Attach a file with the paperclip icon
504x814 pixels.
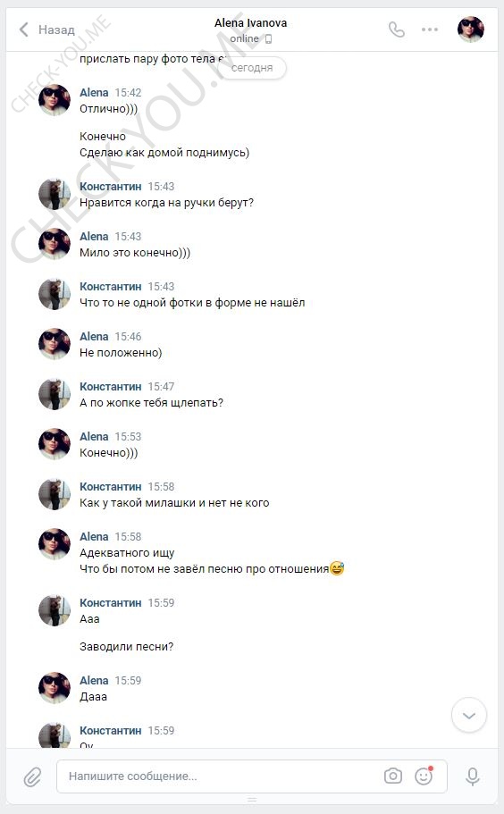[32, 777]
